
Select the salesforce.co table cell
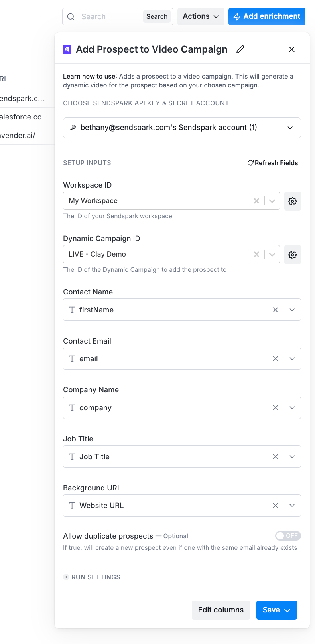click(26, 117)
